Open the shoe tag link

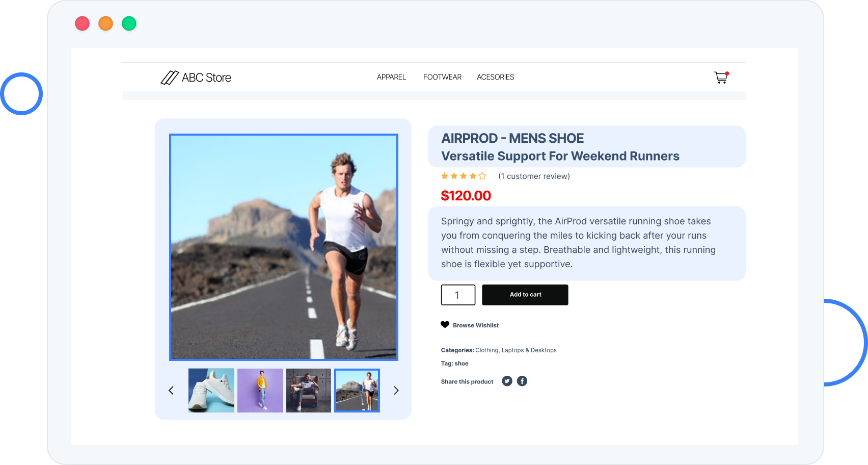pos(462,364)
